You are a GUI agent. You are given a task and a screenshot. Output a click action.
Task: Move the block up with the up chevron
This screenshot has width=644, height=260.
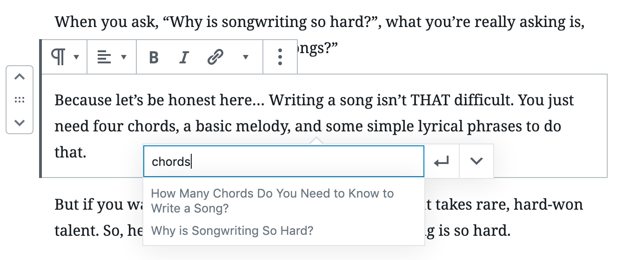point(20,77)
